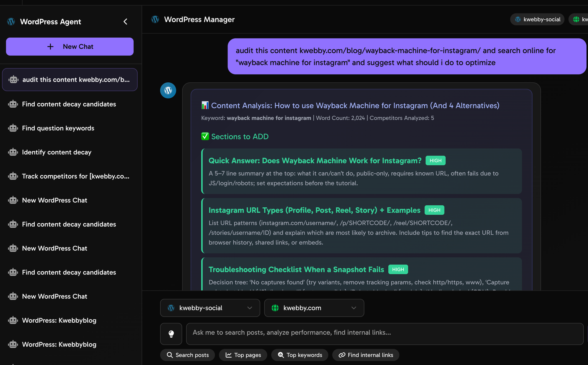Select the kwebby-social badge in top right
Screen dimensions: 588x365
pyautogui.click(x=537, y=19)
